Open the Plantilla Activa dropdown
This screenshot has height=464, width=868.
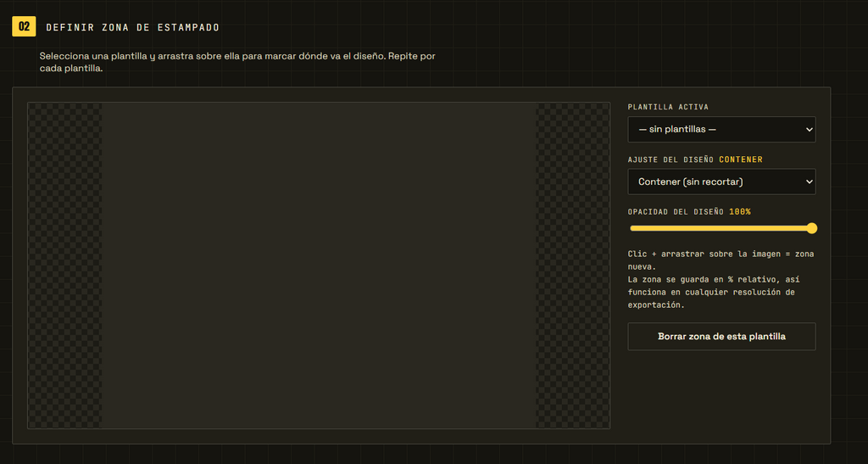[721, 129]
